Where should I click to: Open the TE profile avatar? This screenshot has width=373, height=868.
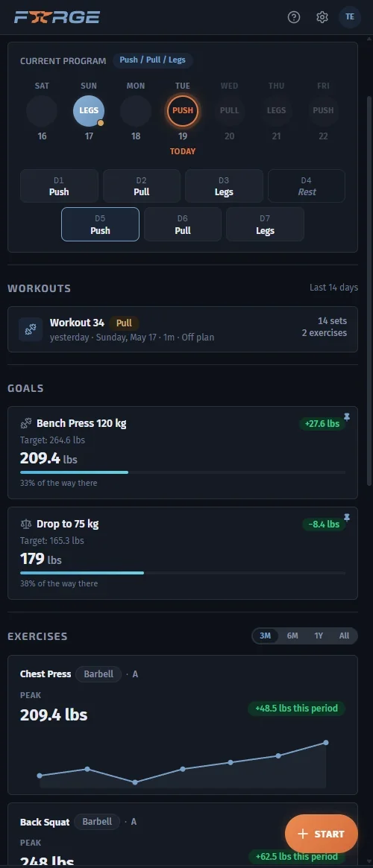[350, 17]
